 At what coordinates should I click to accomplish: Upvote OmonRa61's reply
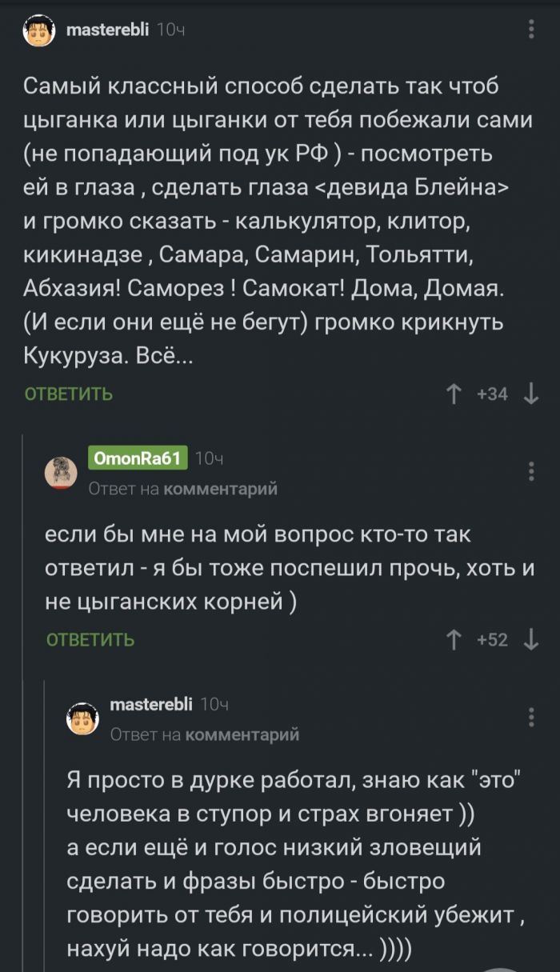pos(454,639)
